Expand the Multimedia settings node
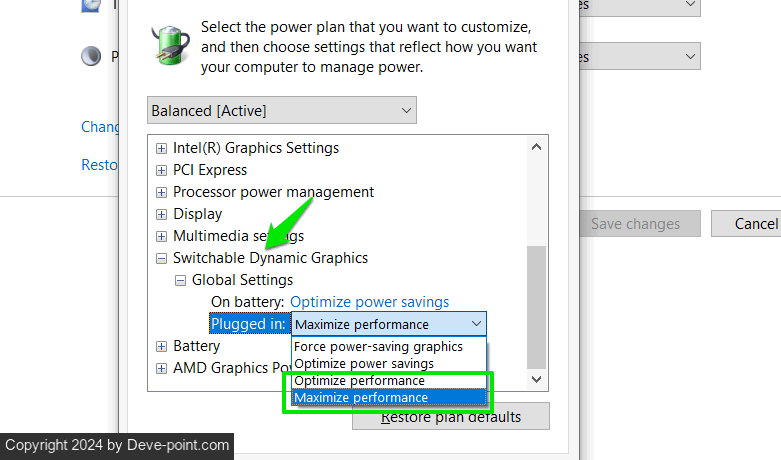This screenshot has width=781, height=460. [x=162, y=236]
